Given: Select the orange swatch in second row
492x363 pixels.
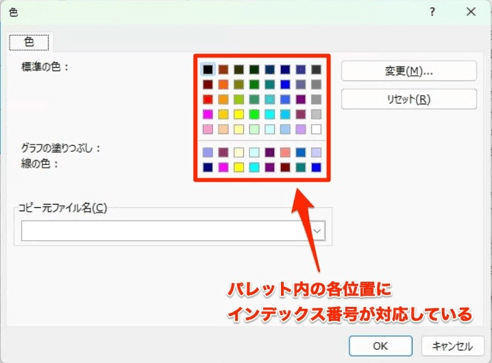Looking at the screenshot, I should (x=223, y=84).
